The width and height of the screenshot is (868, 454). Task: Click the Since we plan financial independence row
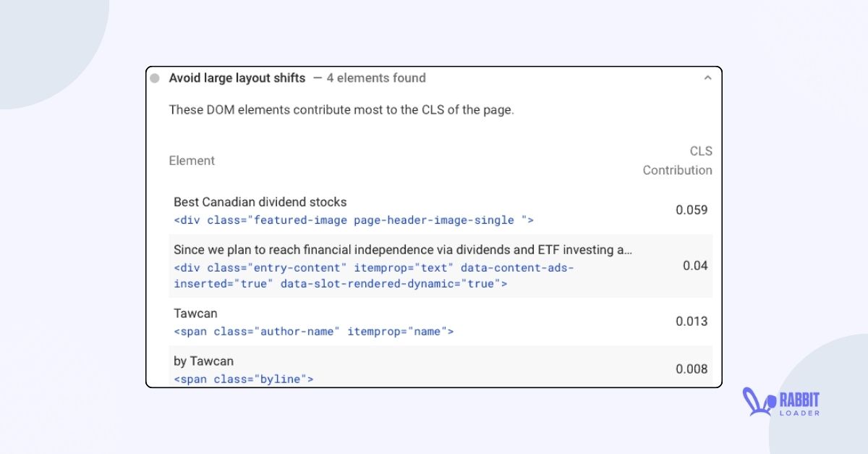(402, 250)
